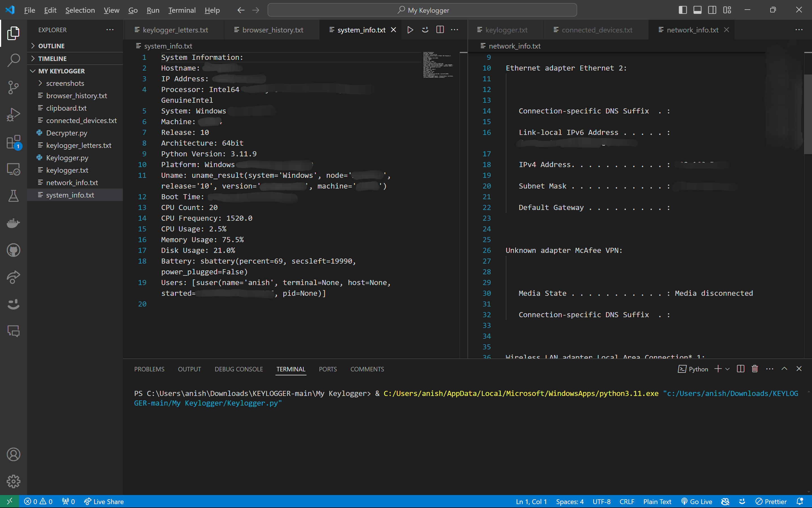The image size is (812, 508).
Task: Click the Spaces: 4 indentation setting
Action: coord(570,502)
